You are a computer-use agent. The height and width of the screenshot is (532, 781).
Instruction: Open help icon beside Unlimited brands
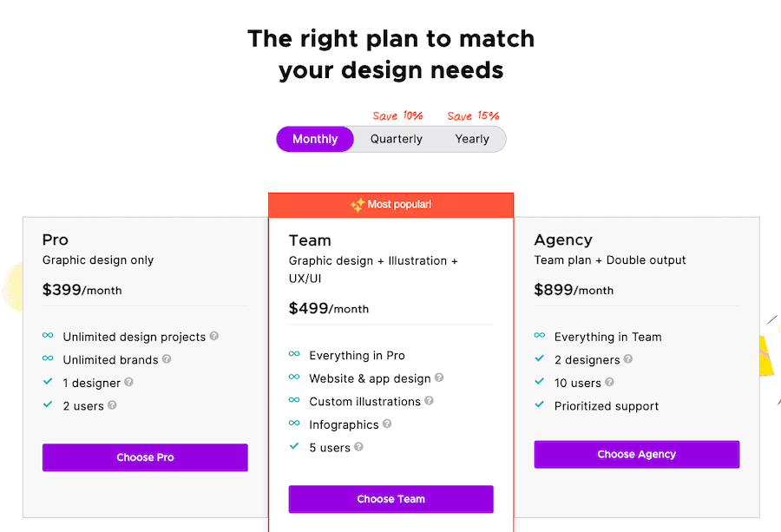tap(167, 358)
